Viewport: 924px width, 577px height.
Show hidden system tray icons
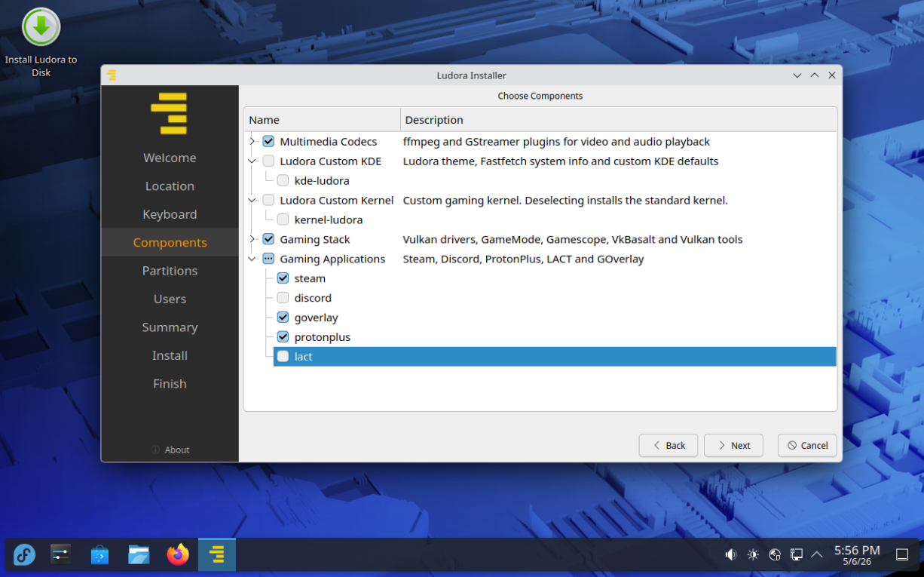click(817, 555)
